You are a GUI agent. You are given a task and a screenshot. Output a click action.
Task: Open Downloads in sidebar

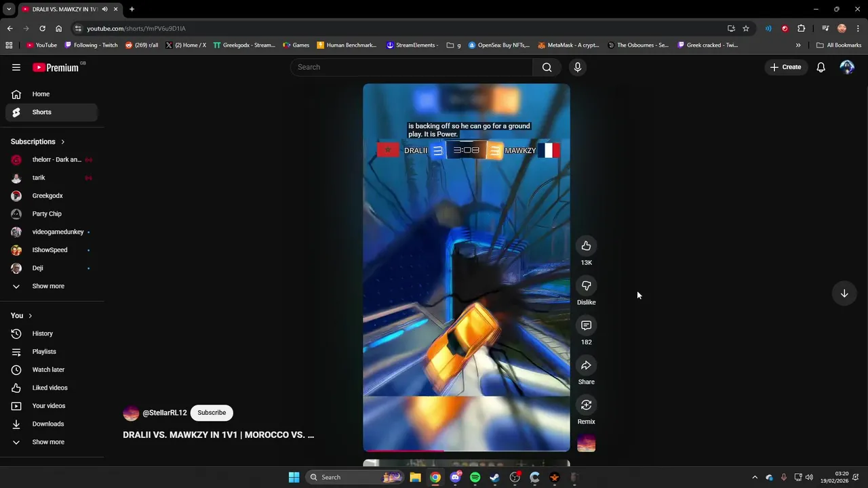(52, 424)
